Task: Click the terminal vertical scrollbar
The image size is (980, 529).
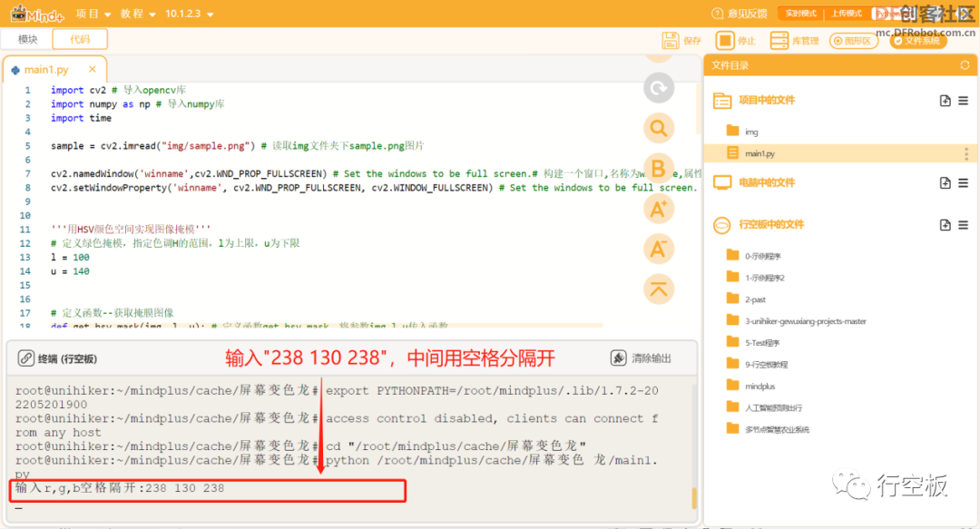Action: click(694, 498)
